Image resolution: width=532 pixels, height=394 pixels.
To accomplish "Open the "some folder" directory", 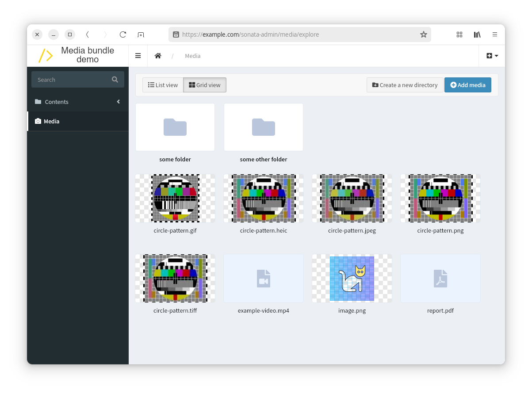I will 175,127.
